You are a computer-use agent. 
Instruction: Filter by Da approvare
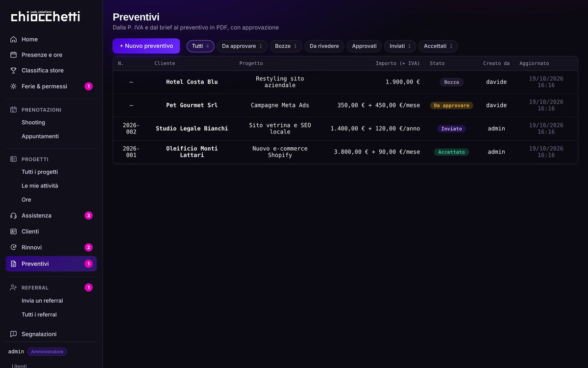point(242,46)
